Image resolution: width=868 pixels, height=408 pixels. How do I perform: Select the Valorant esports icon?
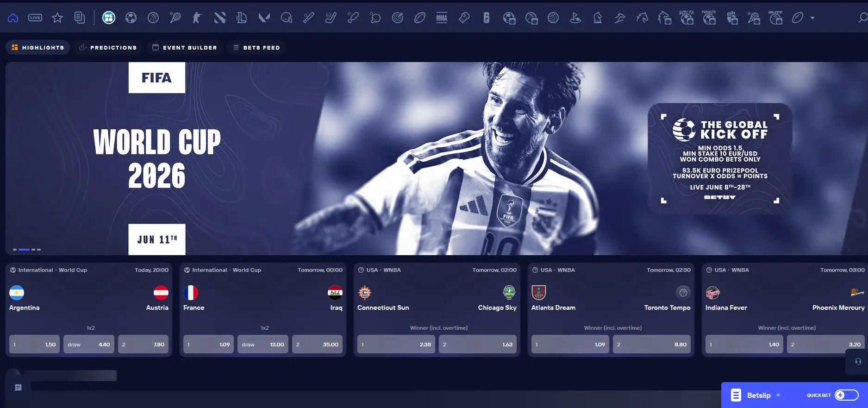264,18
